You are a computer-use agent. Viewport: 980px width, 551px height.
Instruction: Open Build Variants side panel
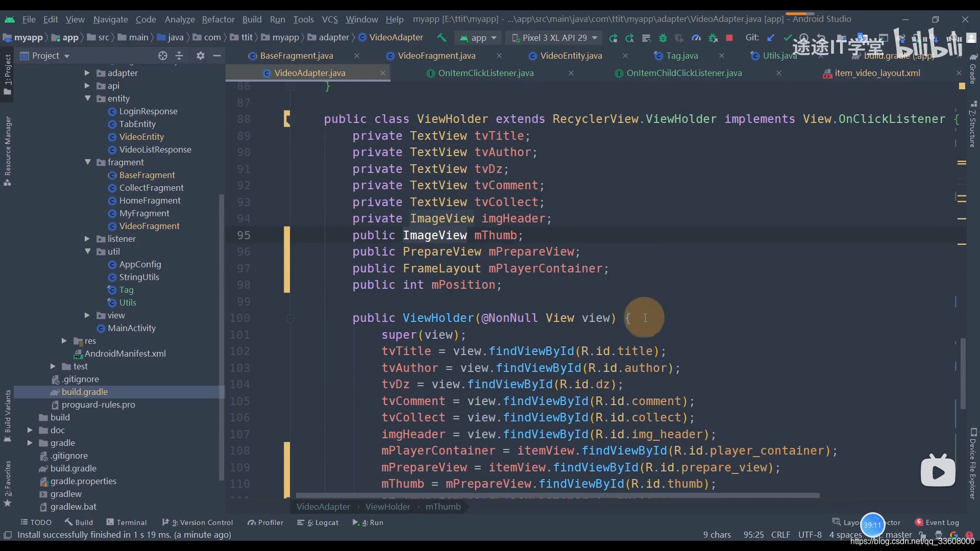(8, 416)
